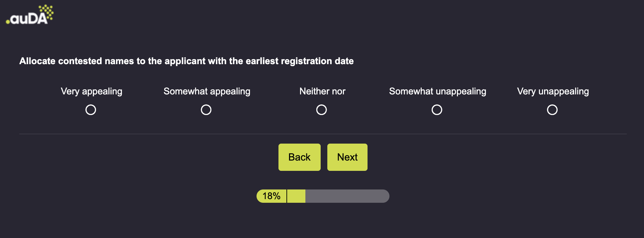Select the Somewhat unappealing radio button
Image resolution: width=644 pixels, height=238 pixels.
coord(437,110)
